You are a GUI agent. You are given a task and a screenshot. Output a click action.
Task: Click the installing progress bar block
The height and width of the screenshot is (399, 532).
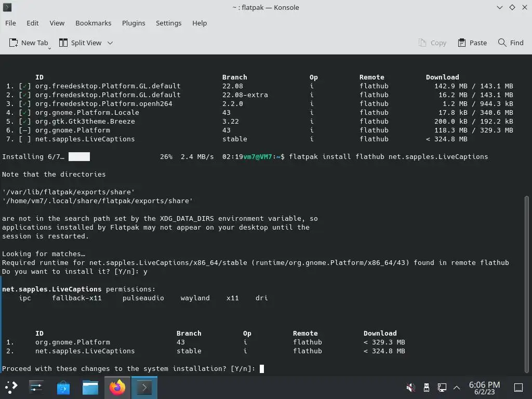click(79, 156)
